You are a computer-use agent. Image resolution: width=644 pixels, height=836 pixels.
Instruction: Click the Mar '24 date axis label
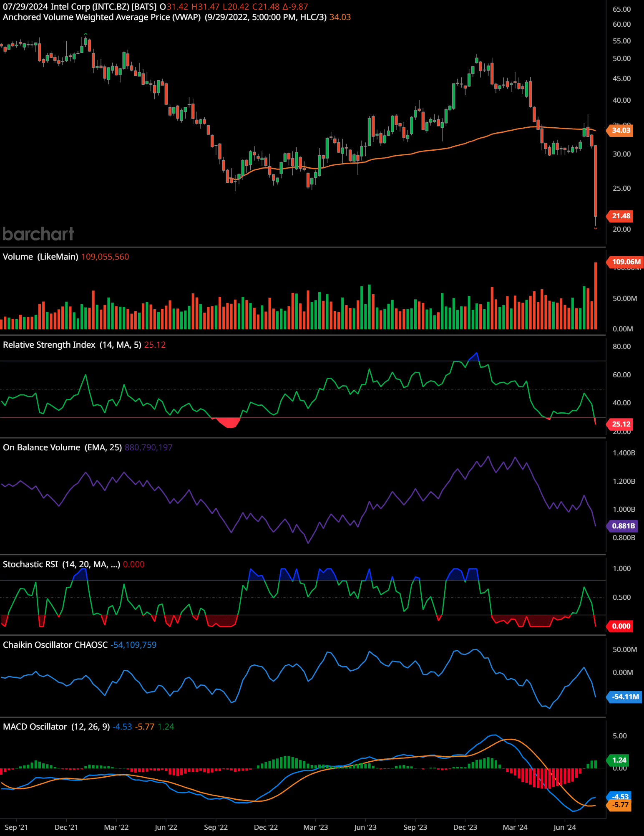515,827
